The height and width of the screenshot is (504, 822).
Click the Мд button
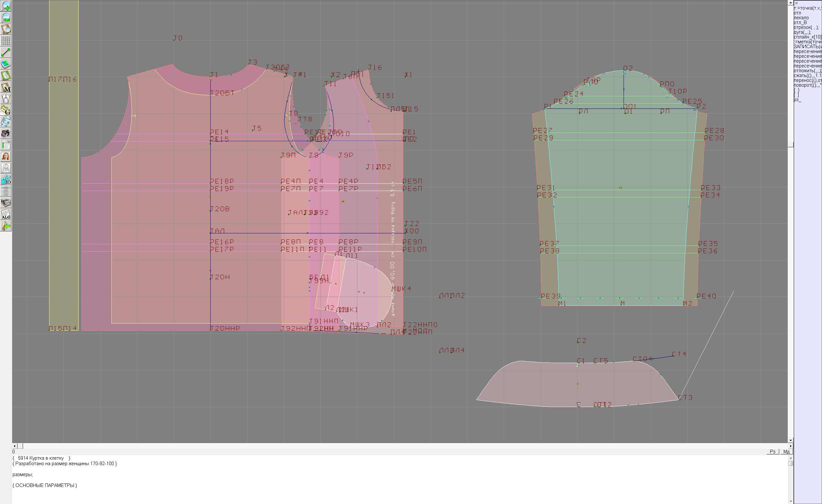pos(786,452)
